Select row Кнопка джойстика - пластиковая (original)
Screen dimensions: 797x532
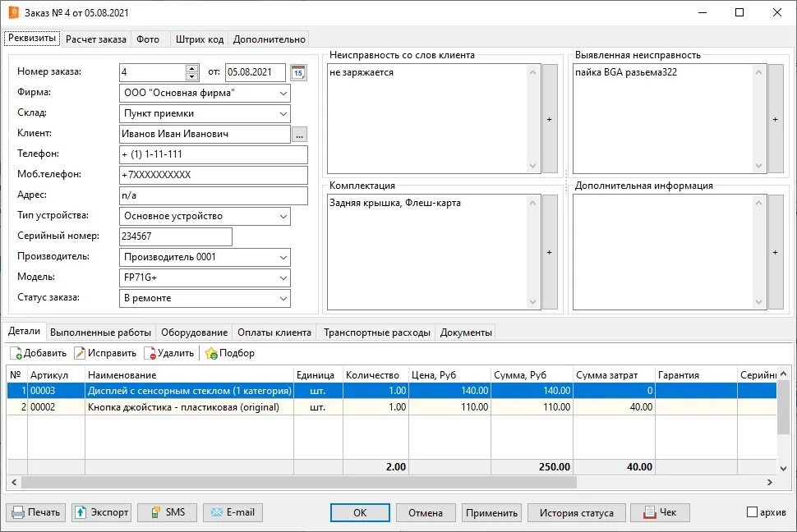(391, 407)
